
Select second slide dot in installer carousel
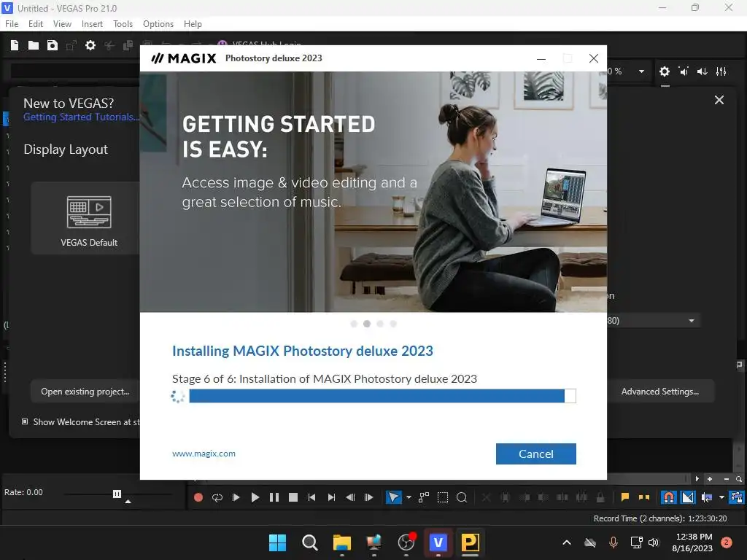367,324
